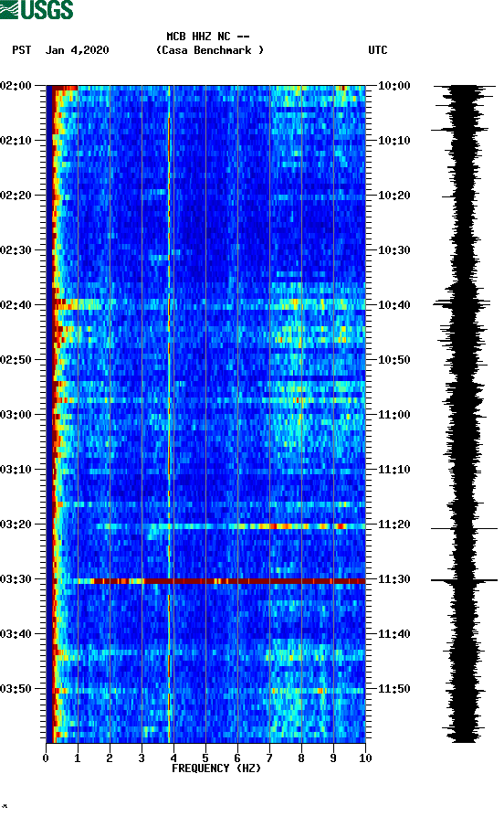Click the '02:30' PST time label

coord(16,250)
